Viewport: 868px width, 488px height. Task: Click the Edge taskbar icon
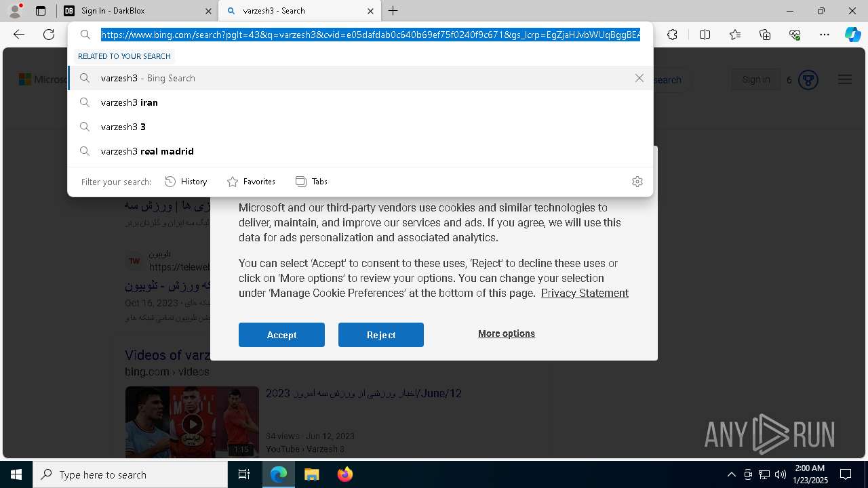click(279, 474)
